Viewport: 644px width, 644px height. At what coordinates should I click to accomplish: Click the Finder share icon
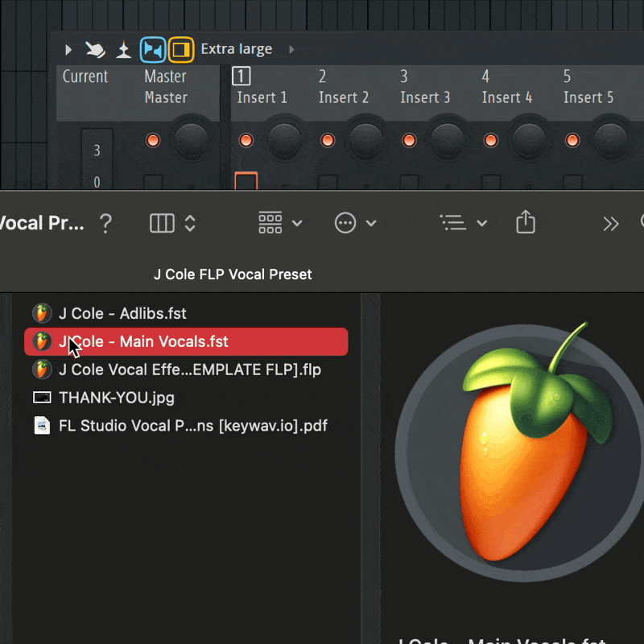point(526,223)
